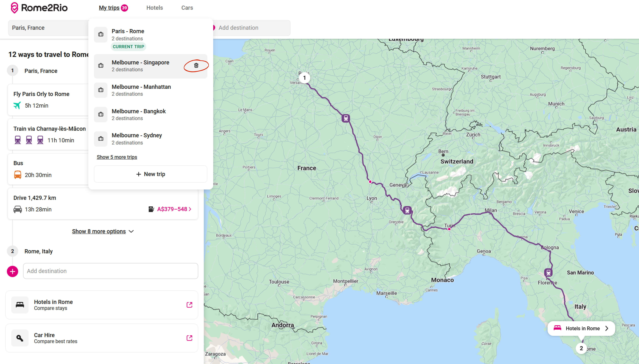Click the Rome2Rio logo
Viewport: 639px width, 364px height.
(x=39, y=8)
